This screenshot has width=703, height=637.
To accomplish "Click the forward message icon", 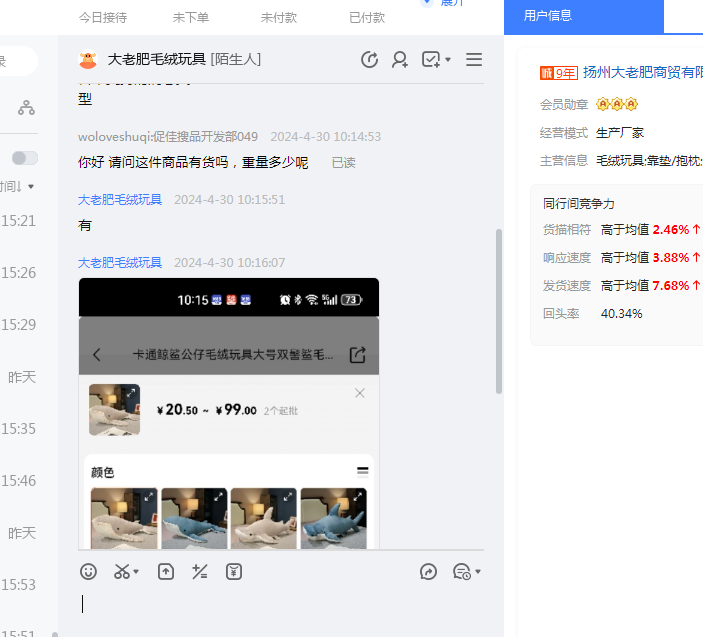I will click(x=428, y=572).
